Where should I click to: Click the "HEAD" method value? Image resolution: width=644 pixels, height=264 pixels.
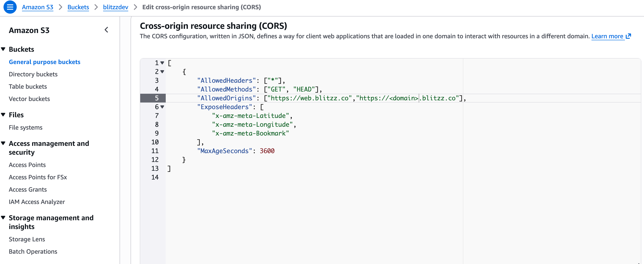click(x=304, y=89)
